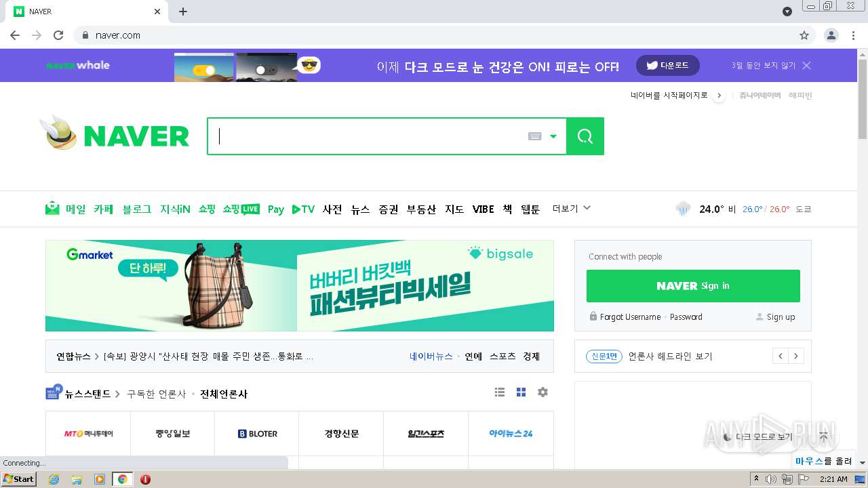Image resolution: width=868 pixels, height=488 pixels.
Task: Click the rainy weather icon
Action: (683, 209)
